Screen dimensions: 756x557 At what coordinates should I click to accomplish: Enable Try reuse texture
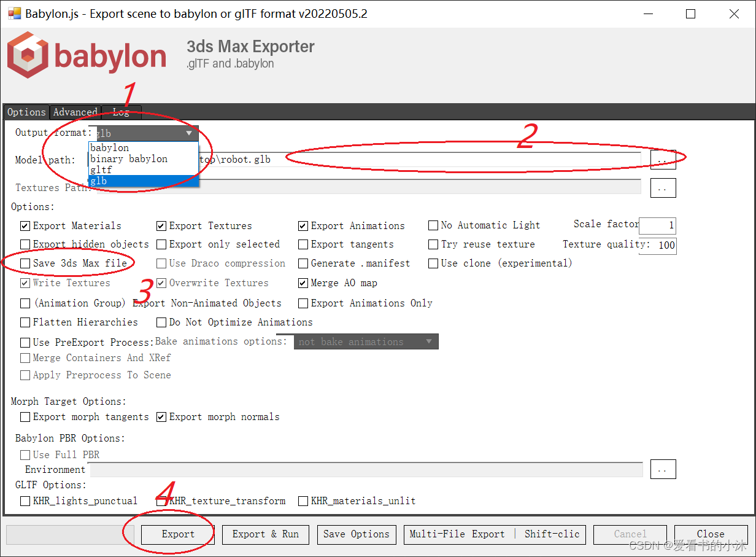click(433, 244)
